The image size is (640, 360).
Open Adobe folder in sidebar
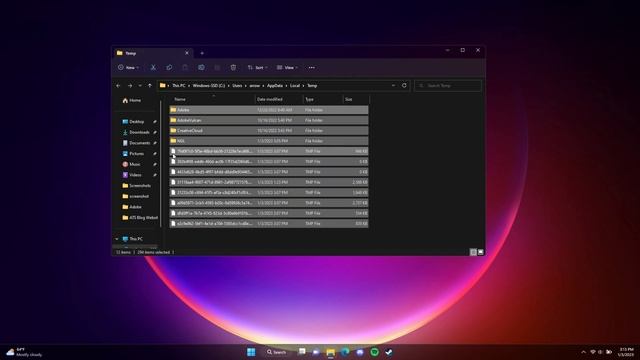pyautogui.click(x=132, y=207)
